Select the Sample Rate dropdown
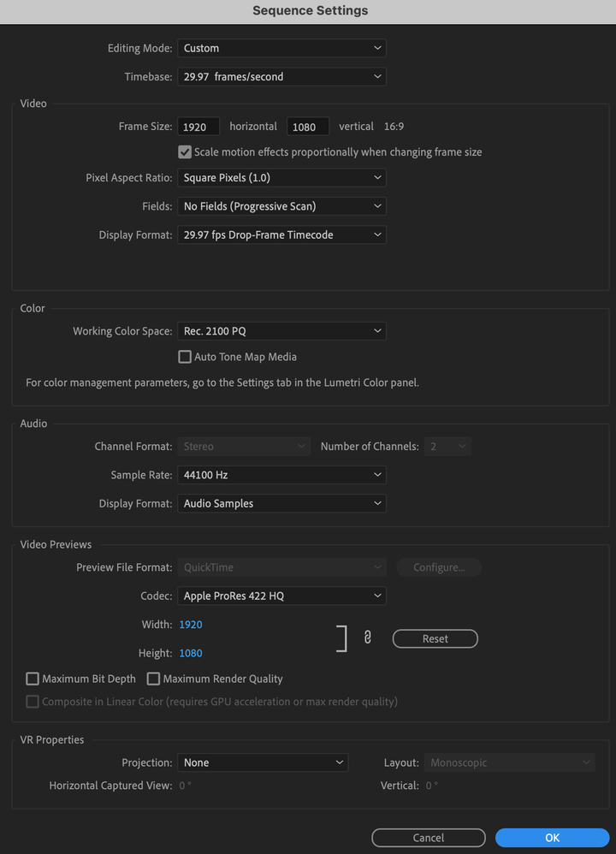This screenshot has width=616, height=854. (281, 475)
